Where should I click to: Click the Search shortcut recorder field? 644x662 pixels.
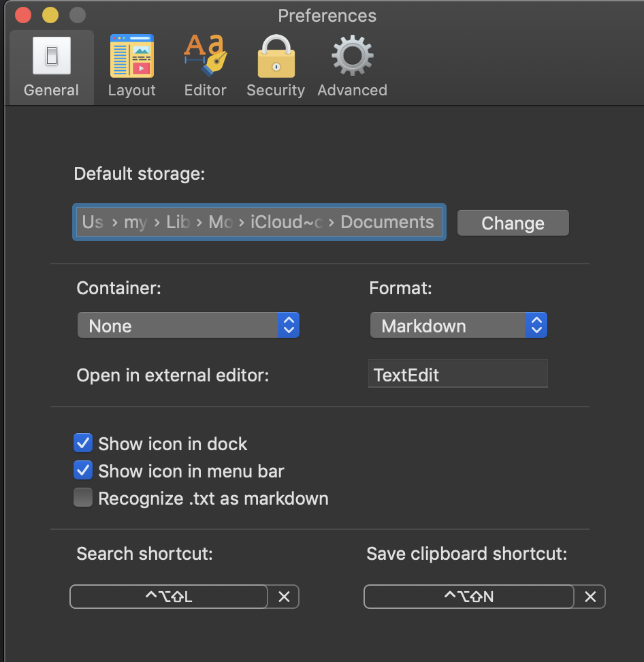169,597
